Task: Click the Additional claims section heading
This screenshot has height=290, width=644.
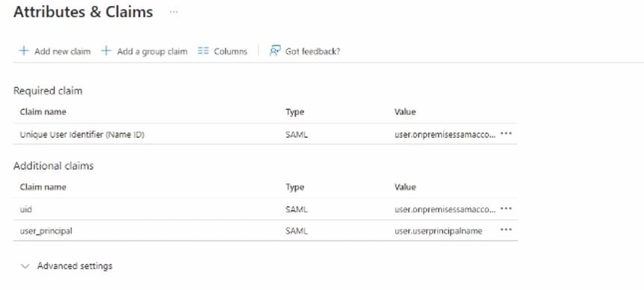Action: coord(53,166)
